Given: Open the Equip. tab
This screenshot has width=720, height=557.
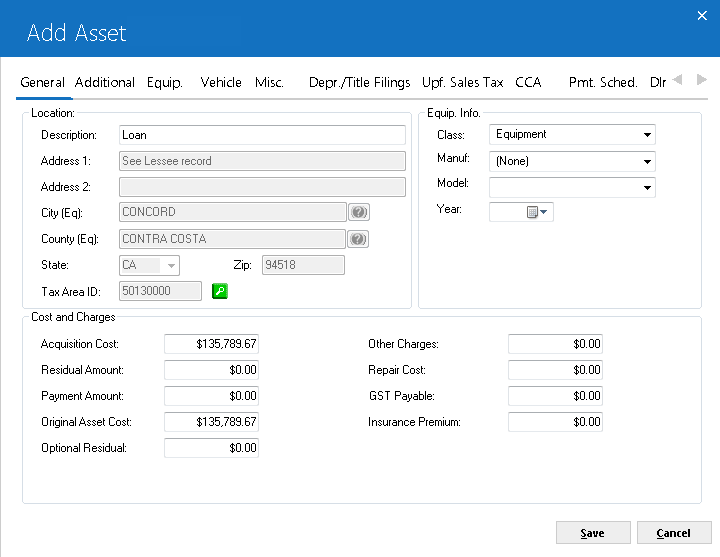Looking at the screenshot, I should click(164, 83).
